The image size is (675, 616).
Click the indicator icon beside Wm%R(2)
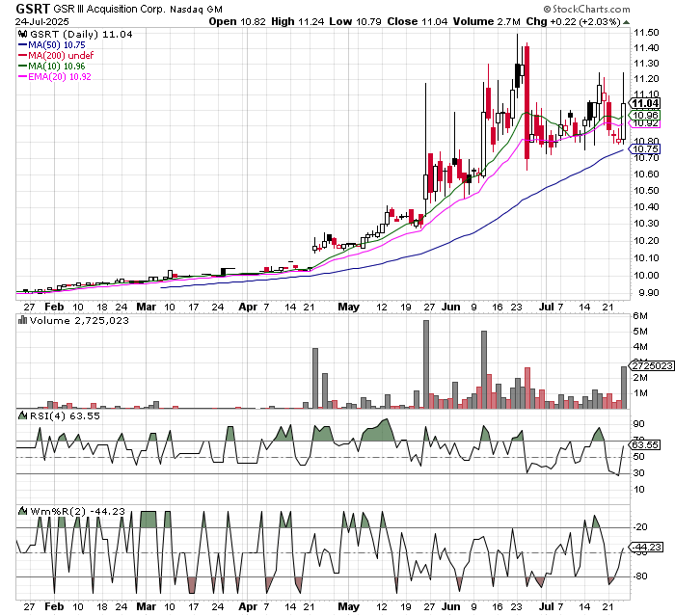click(22, 511)
